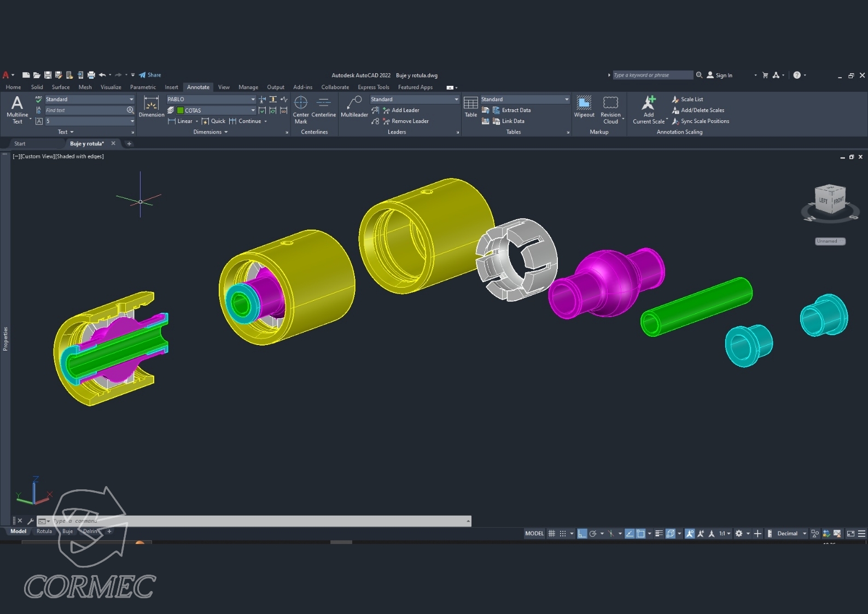This screenshot has height=614, width=868.
Task: Insert a Center Mark
Action: click(300, 109)
